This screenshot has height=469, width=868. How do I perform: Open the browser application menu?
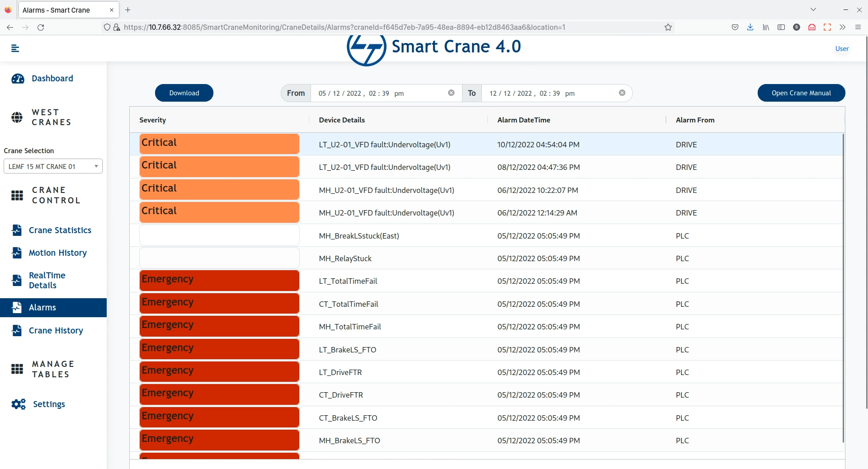point(858,27)
